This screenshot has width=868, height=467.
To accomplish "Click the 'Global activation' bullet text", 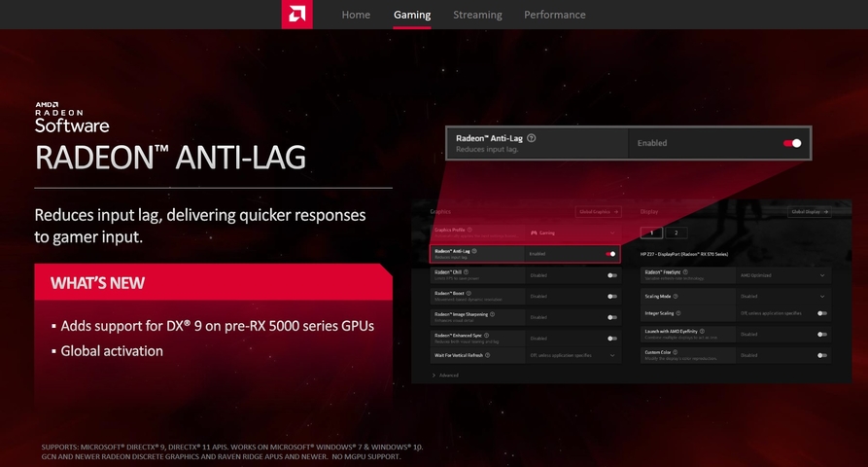I will 112,351.
